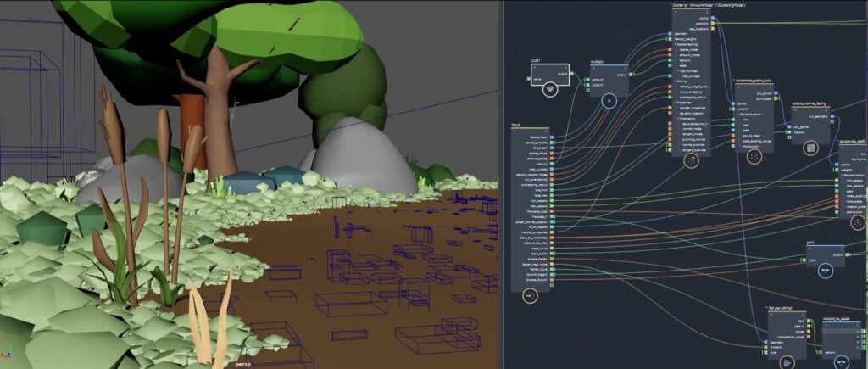Collapse the Orientation group in scatter node
868x369 pixels.
coord(673,118)
